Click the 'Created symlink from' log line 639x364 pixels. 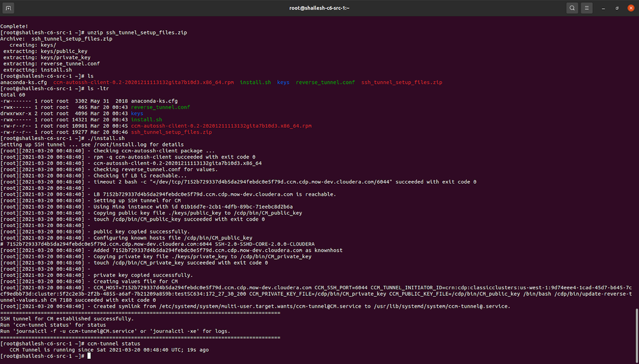255,306
